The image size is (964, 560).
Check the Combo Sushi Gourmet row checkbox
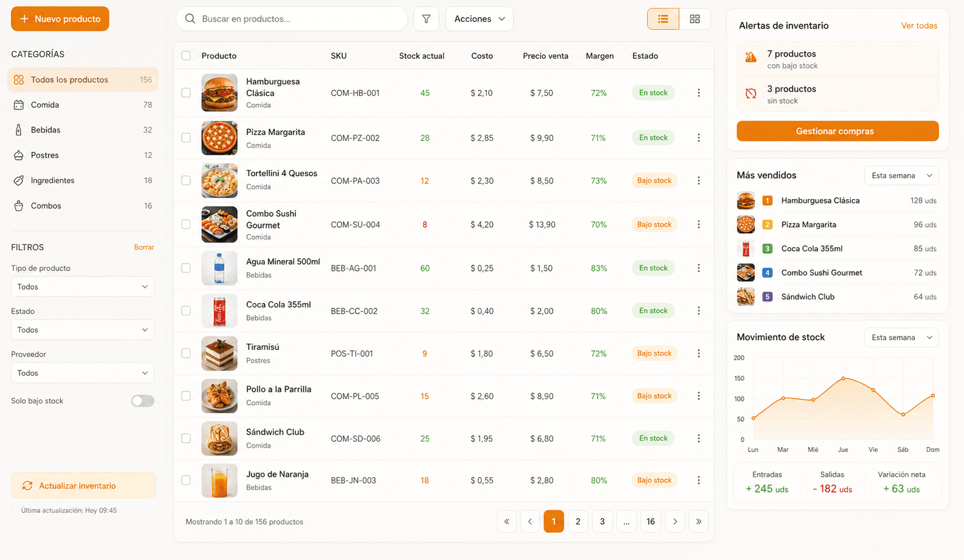point(186,224)
